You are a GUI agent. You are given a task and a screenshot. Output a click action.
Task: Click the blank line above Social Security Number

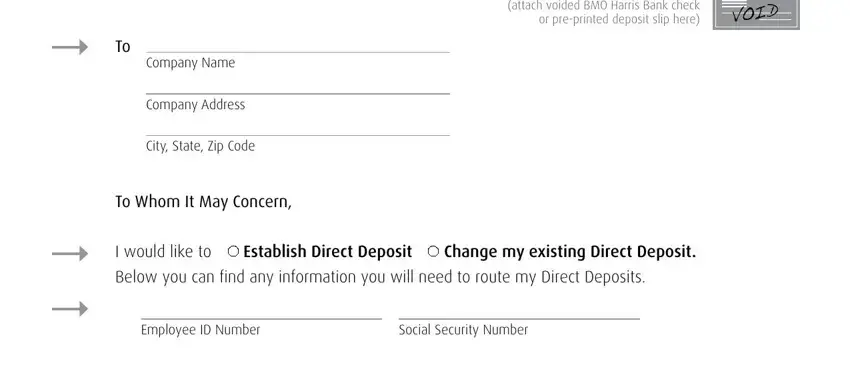pos(519,313)
